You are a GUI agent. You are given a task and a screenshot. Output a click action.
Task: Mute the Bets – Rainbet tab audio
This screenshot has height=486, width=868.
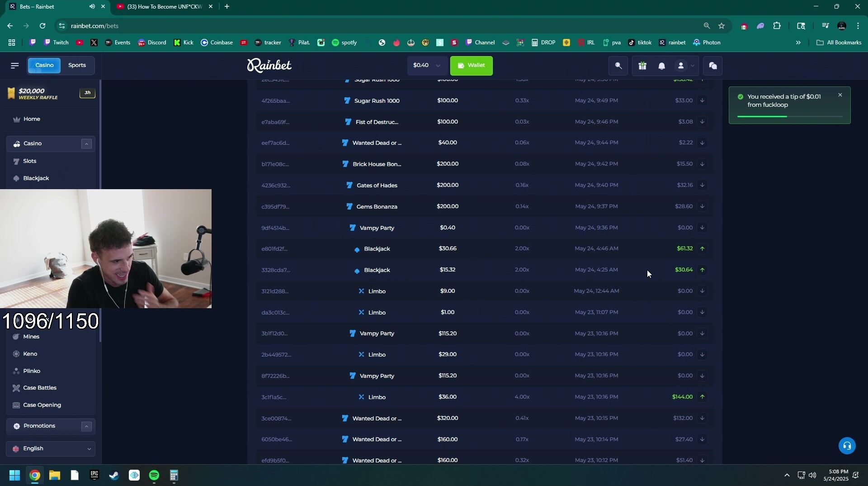pos(92,6)
